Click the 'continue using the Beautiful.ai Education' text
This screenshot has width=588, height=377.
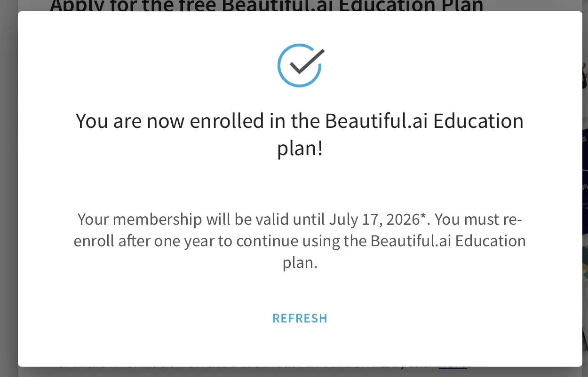(381, 241)
